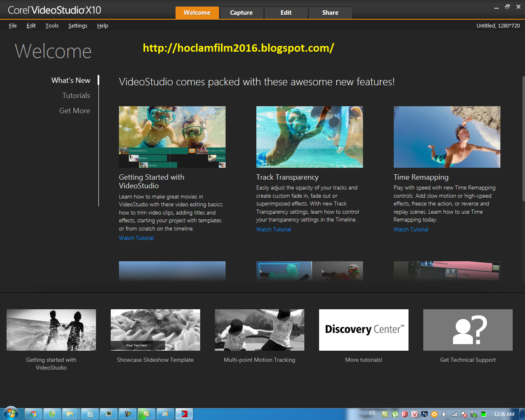This screenshot has height=420, width=525.
Task: Click Watch Tutorial for Getting Started with VideoStudio
Action: pyautogui.click(x=136, y=238)
